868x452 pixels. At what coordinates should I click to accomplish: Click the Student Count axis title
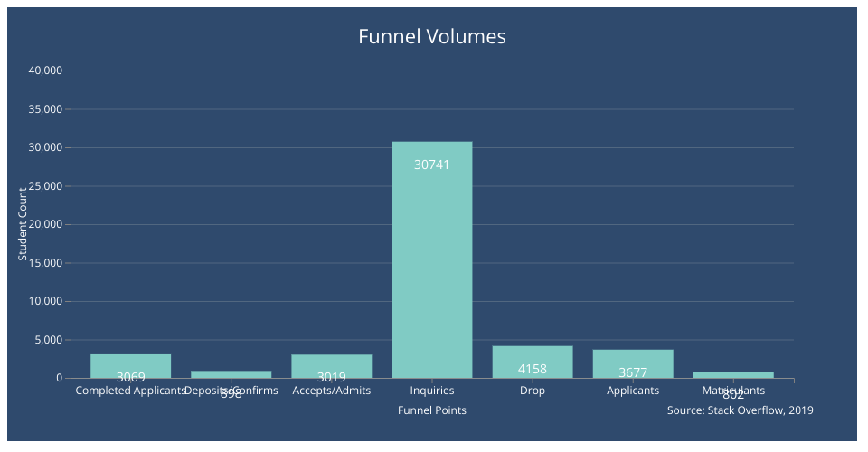[x=24, y=224]
